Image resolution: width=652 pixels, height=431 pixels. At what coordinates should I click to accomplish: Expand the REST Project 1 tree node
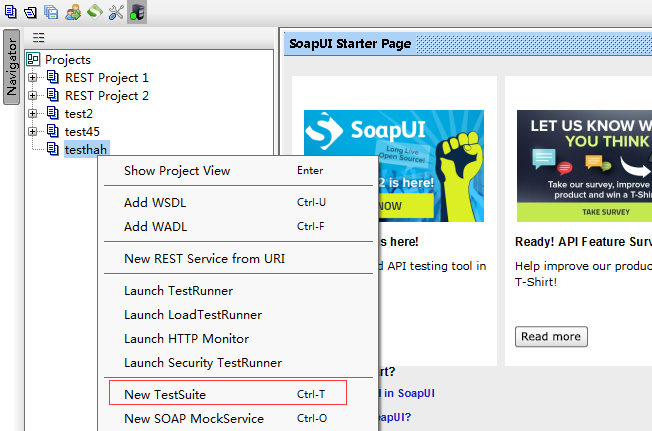pos(32,77)
